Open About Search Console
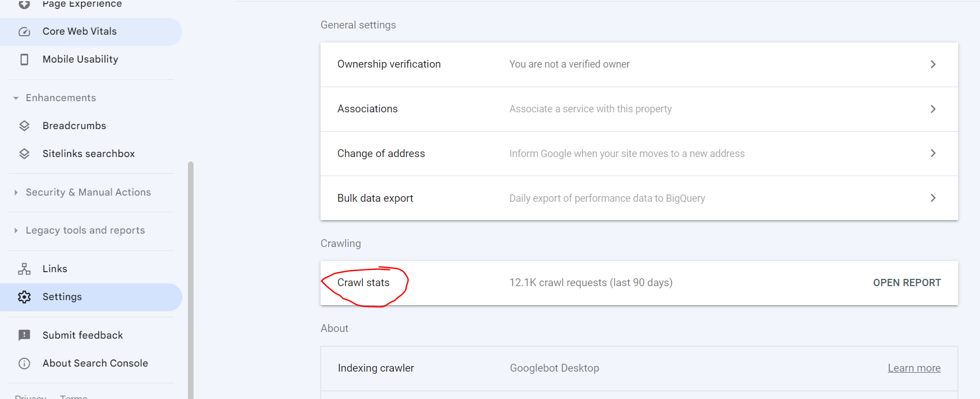 click(91, 363)
